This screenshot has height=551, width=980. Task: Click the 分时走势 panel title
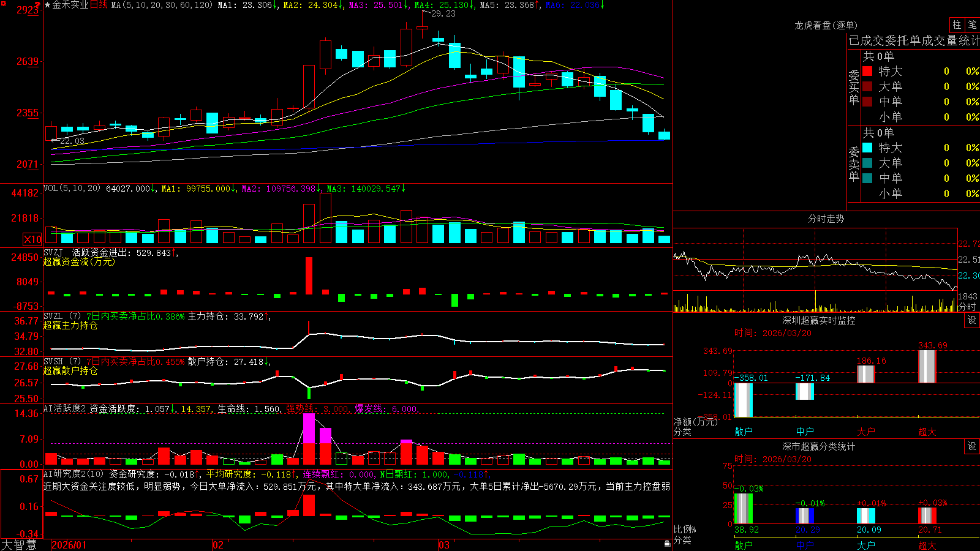coord(826,219)
